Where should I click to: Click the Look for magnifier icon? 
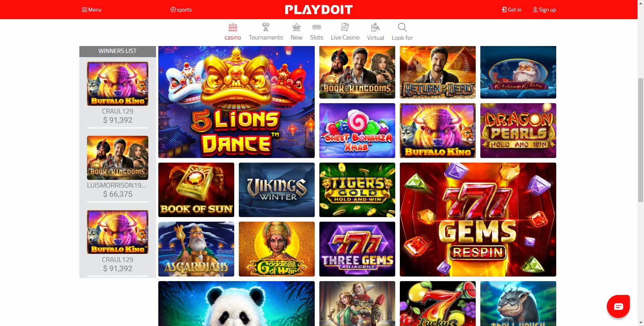point(402,27)
